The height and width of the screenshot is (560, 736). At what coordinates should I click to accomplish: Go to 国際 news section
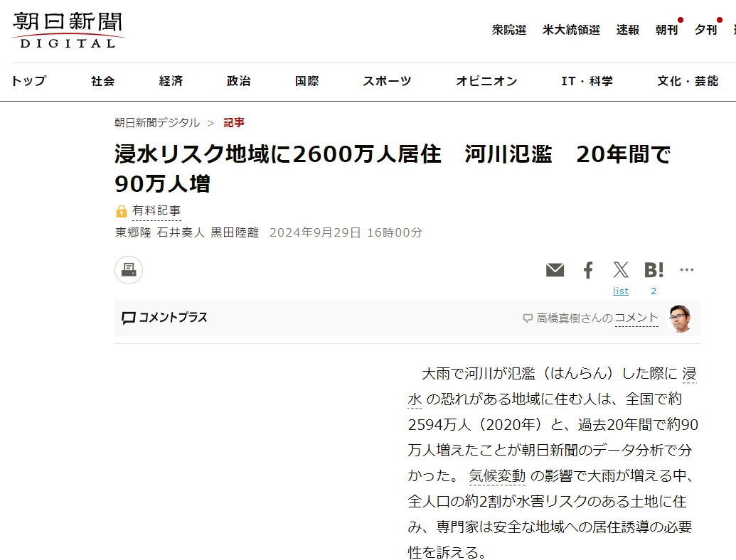[x=306, y=81]
